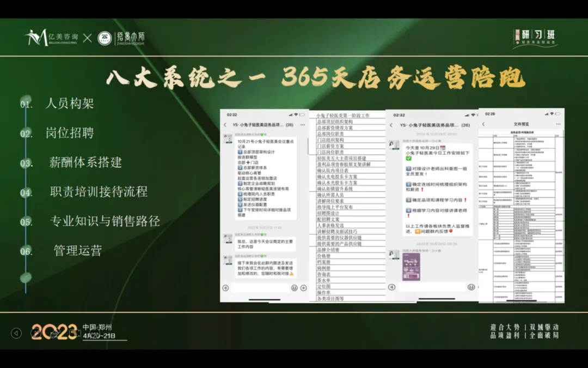
Task: Select list item 01 人员构架
Action: (x=69, y=103)
